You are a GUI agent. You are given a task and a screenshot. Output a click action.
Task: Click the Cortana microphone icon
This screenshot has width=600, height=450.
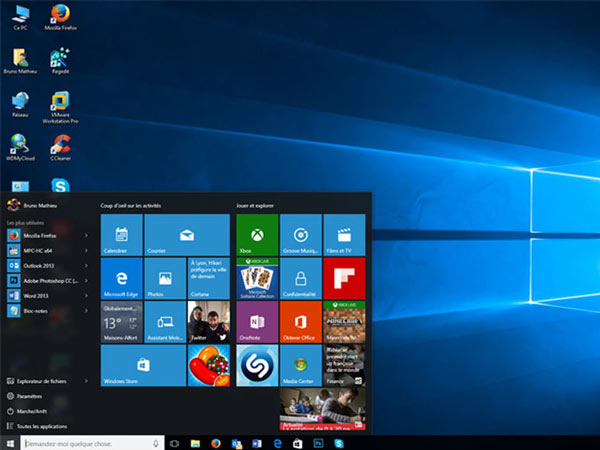[156, 443]
